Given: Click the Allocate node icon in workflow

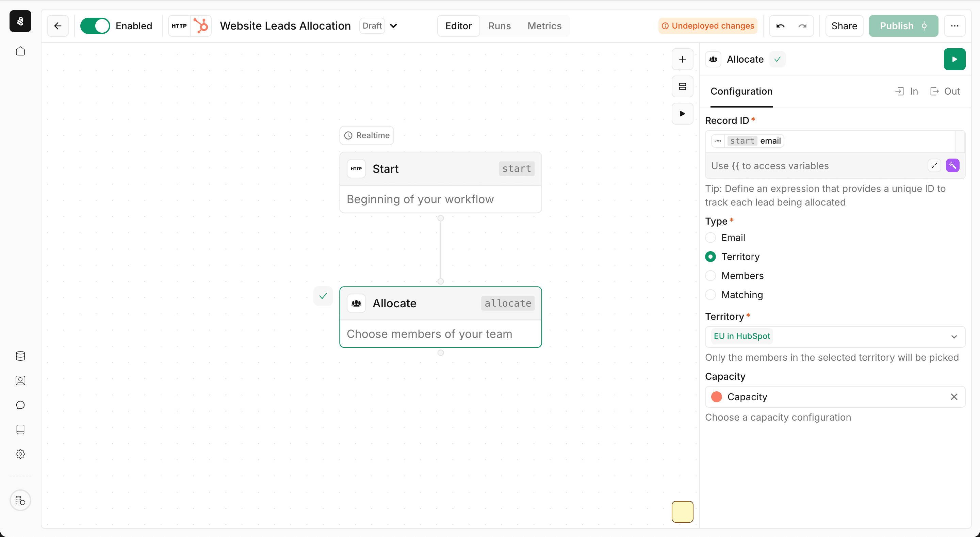Looking at the screenshot, I should [x=356, y=303].
